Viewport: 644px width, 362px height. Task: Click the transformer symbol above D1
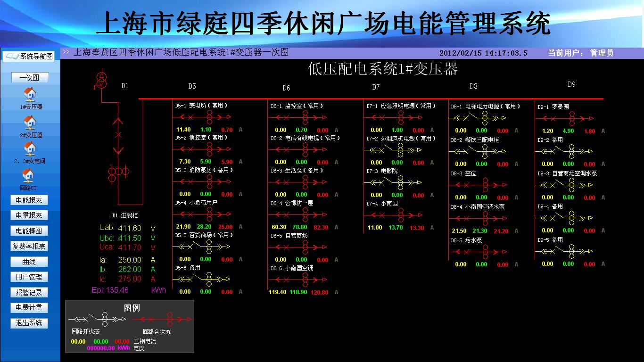coord(100,80)
